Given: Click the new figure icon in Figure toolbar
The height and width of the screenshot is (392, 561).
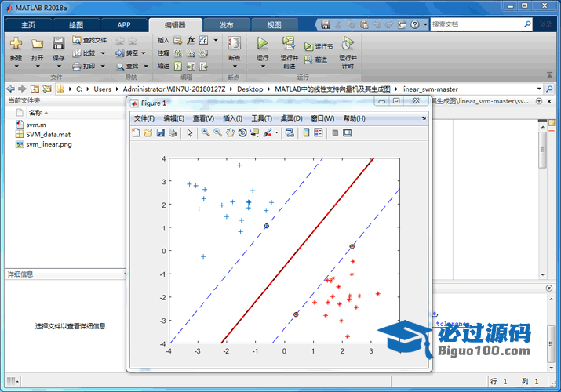Looking at the screenshot, I should [136, 133].
